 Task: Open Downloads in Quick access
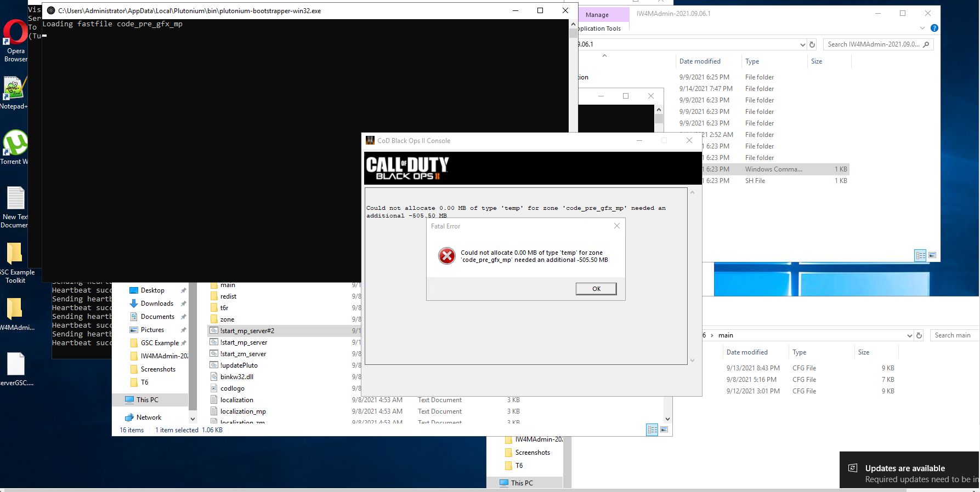pos(157,304)
